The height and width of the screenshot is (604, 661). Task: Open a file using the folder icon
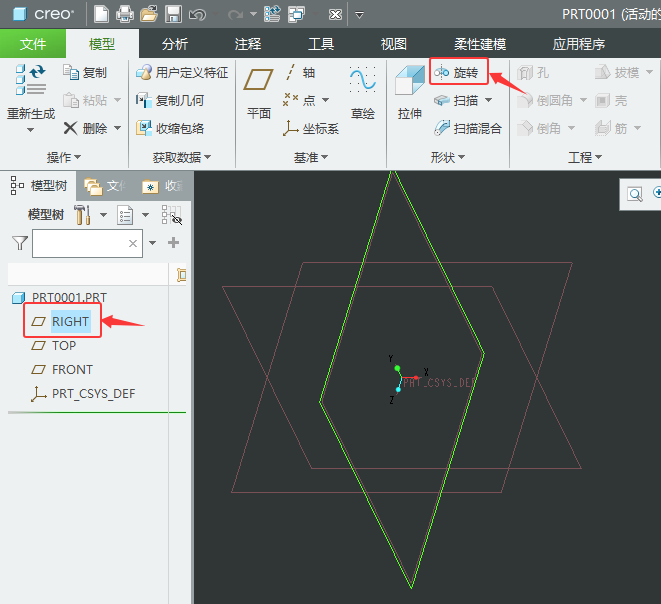[148, 14]
